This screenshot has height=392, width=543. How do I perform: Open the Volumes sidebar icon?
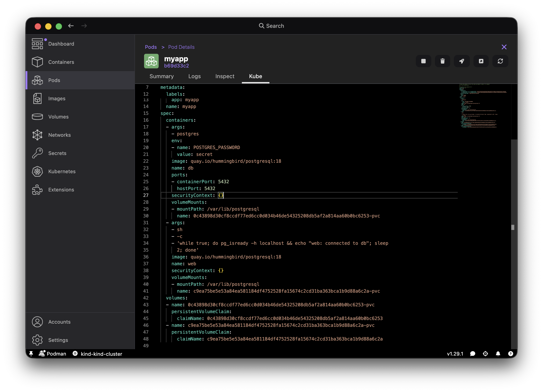coord(37,116)
